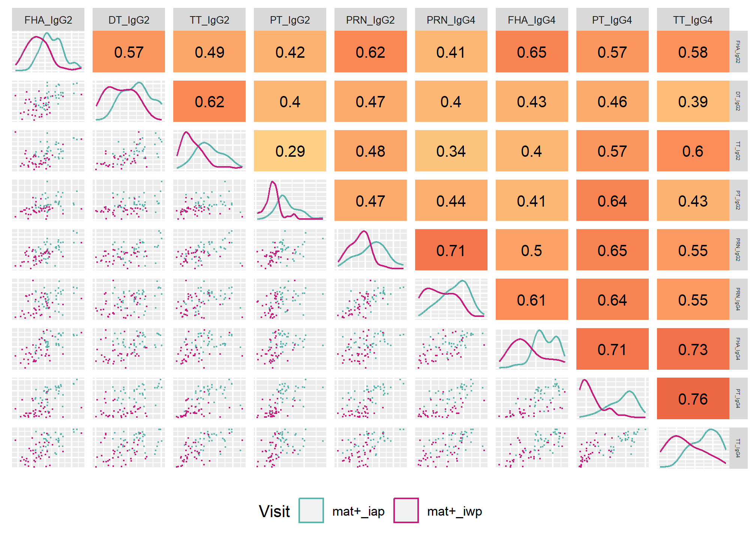Image resolution: width=756 pixels, height=540 pixels.
Task: Select the PT_IgG2 density curve panel
Action: pos(290,200)
